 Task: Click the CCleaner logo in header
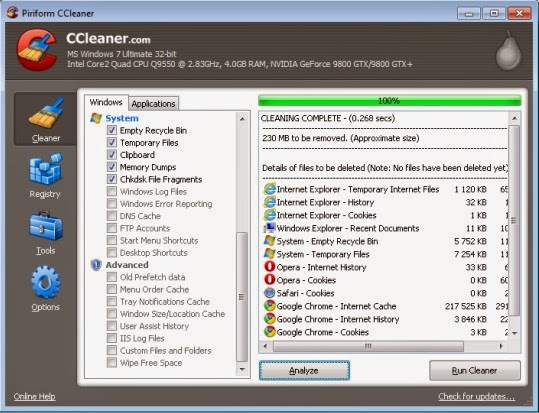pos(37,50)
